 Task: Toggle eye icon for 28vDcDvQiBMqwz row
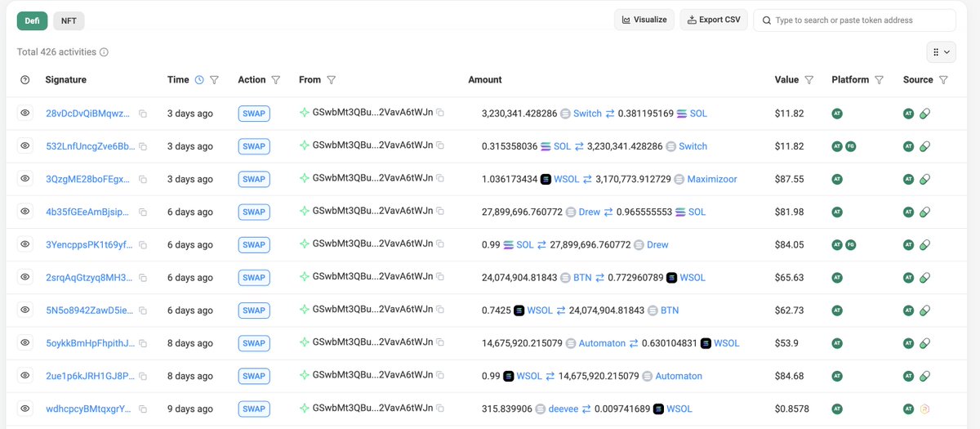[24, 113]
